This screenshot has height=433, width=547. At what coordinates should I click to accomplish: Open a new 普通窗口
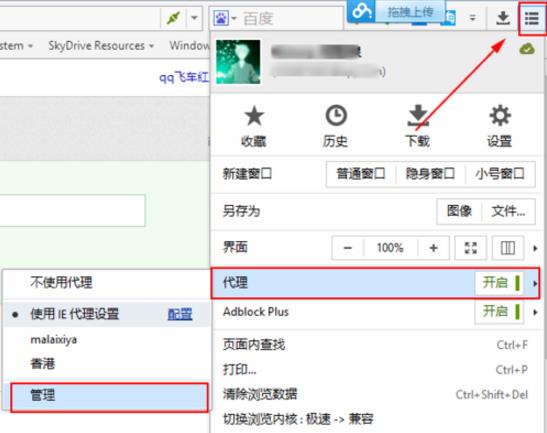[361, 174]
